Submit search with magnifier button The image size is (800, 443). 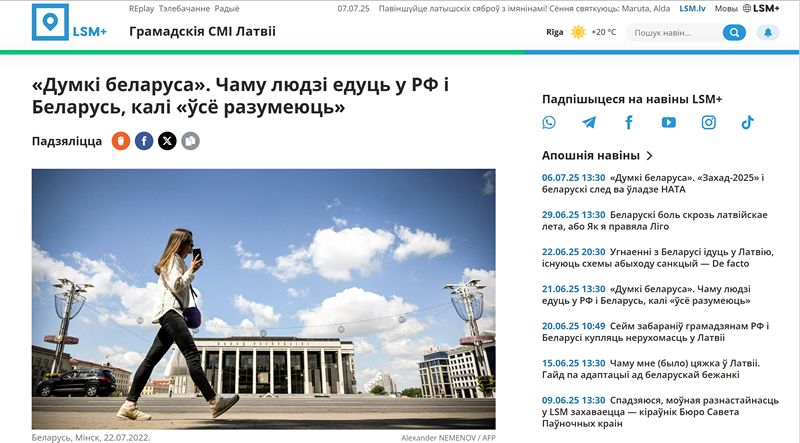coord(734,32)
